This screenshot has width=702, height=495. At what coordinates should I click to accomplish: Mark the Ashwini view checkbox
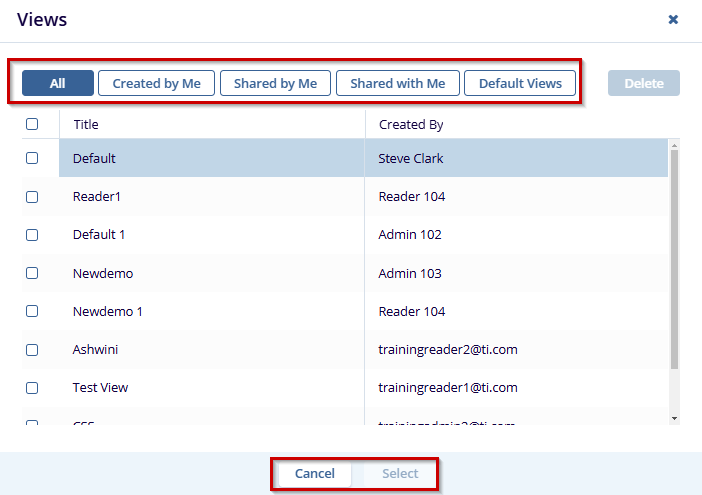32,350
